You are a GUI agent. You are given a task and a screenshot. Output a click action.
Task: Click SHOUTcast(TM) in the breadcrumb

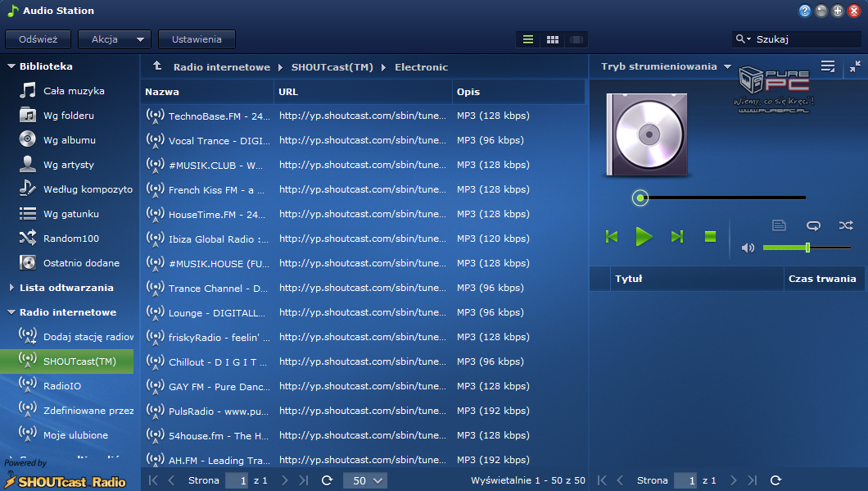332,67
